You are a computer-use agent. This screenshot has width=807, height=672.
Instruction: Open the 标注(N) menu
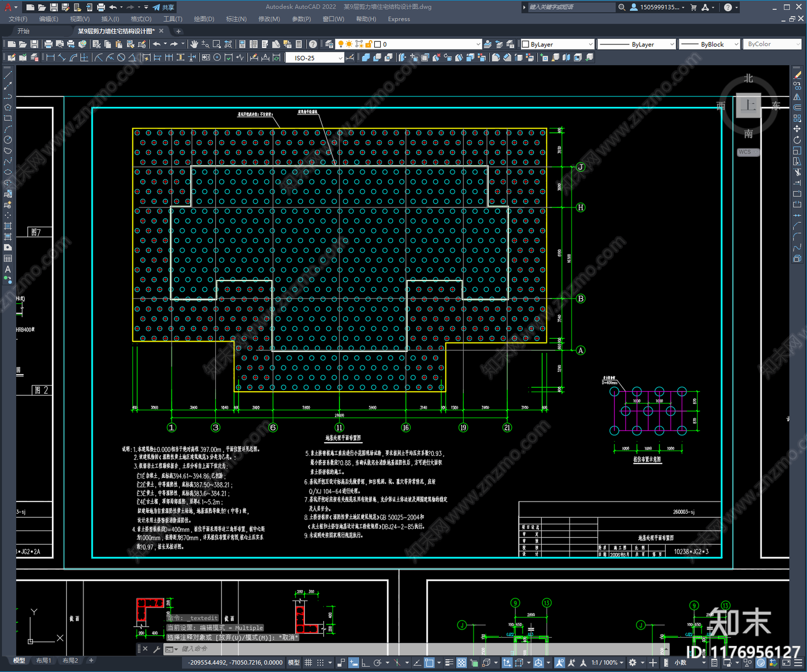pyautogui.click(x=236, y=19)
